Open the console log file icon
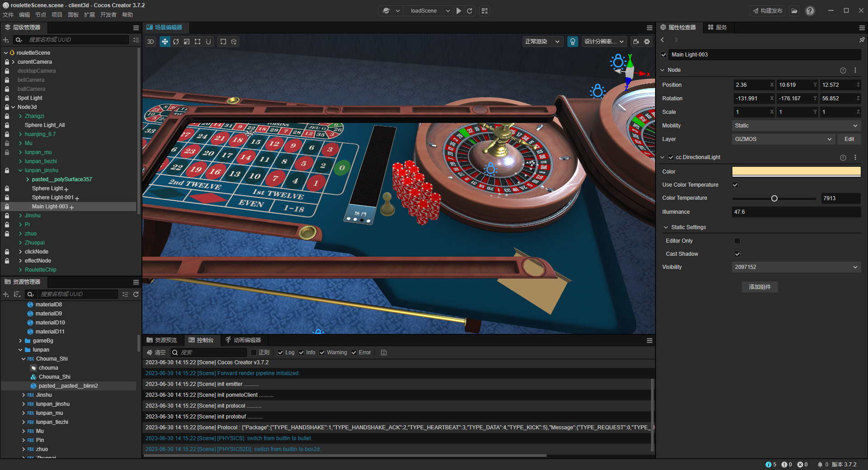Screen dimensions: 868x470 point(384,352)
